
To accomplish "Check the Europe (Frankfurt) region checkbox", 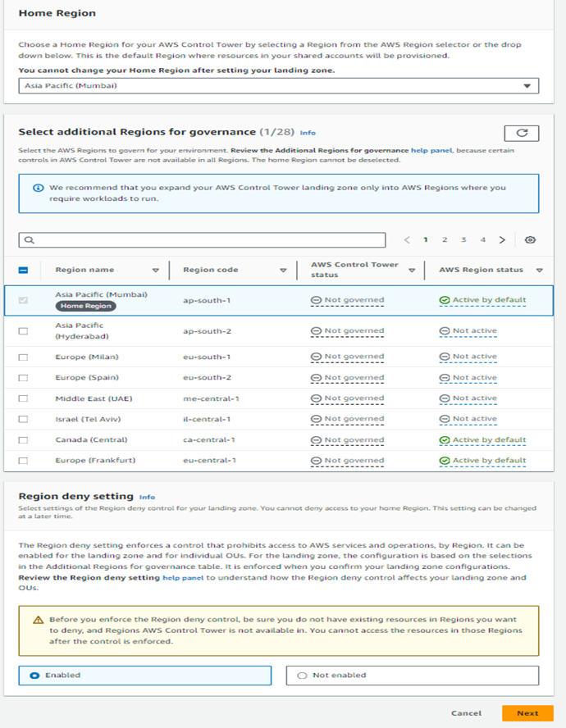I will 23,461.
